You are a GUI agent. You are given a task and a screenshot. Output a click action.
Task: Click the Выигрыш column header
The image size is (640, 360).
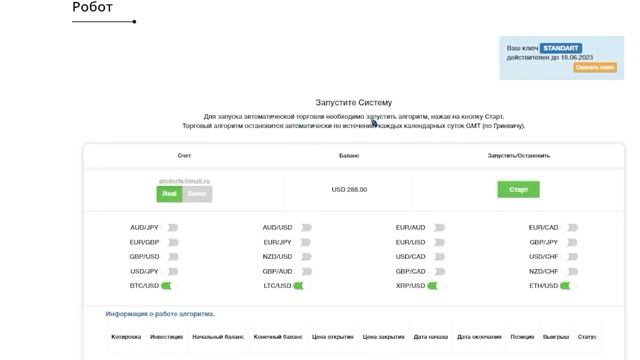tap(556, 337)
